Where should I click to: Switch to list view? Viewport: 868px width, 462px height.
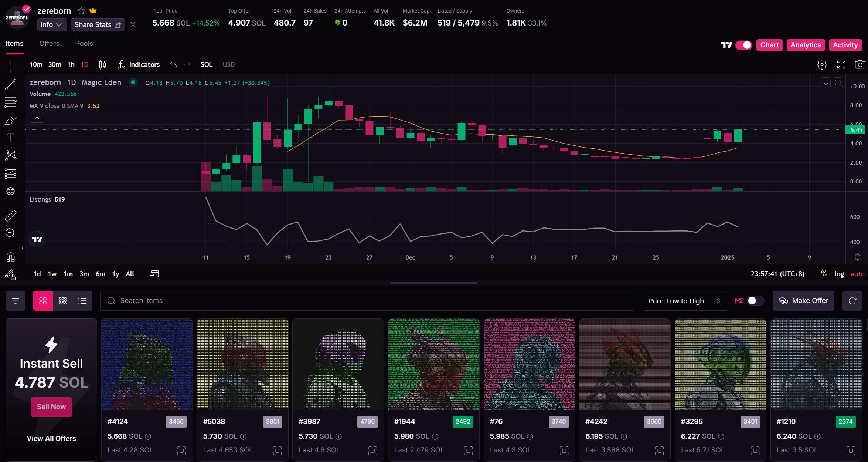point(82,301)
